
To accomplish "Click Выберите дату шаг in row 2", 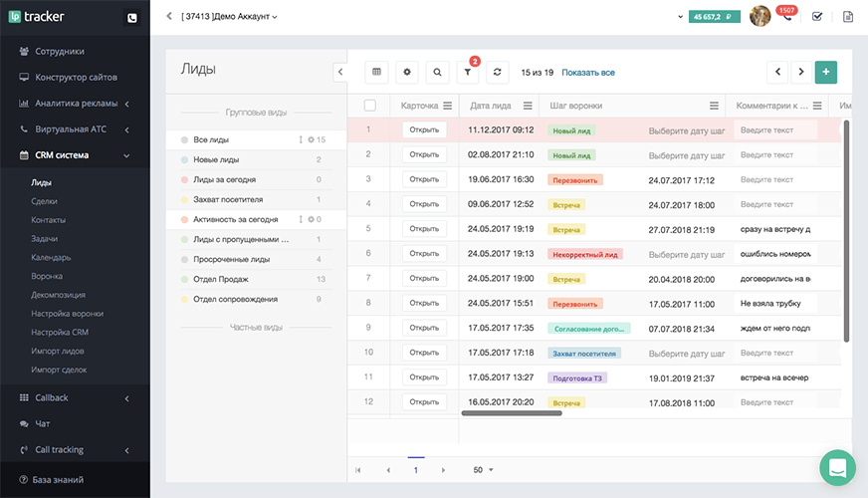I will [x=687, y=155].
